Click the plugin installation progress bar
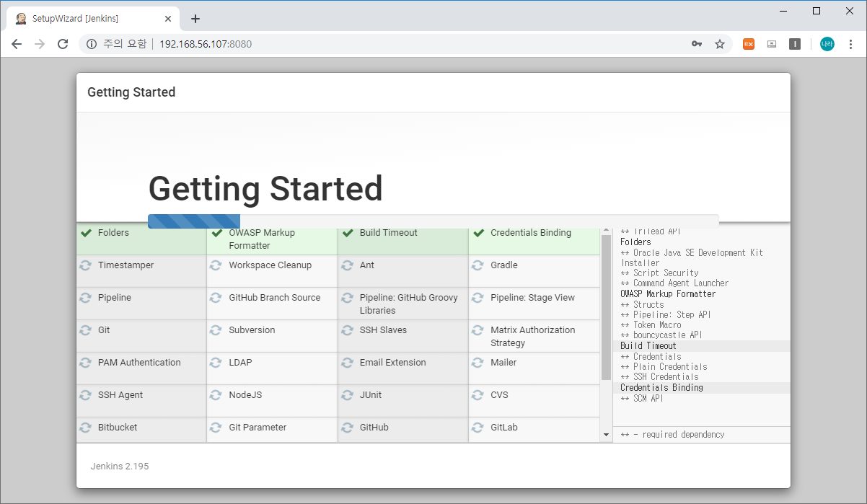Image resolution: width=867 pixels, height=504 pixels. tap(433, 221)
